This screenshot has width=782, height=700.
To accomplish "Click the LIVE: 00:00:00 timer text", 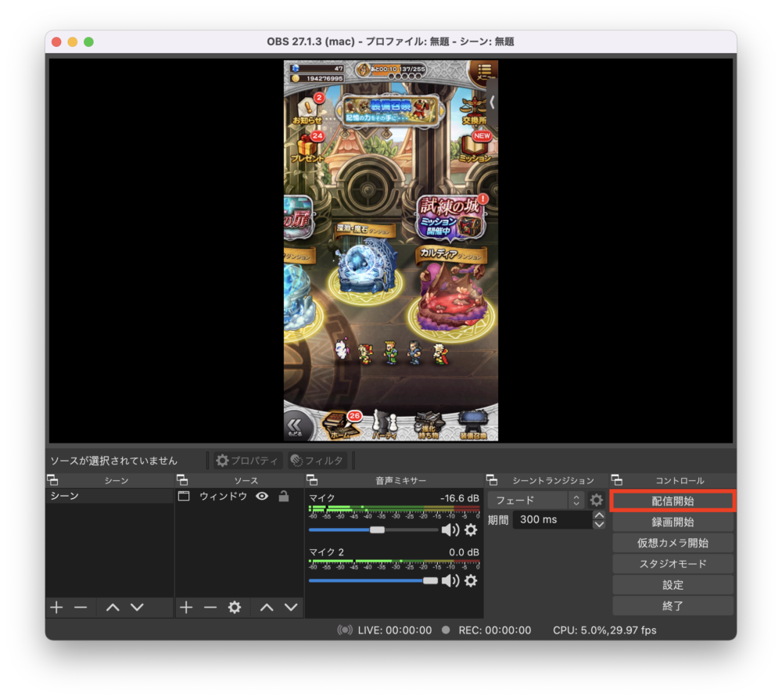I will pos(394,630).
